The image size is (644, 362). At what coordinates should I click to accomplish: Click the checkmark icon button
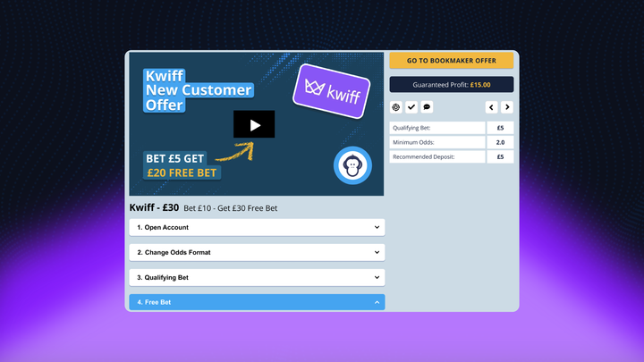(411, 107)
